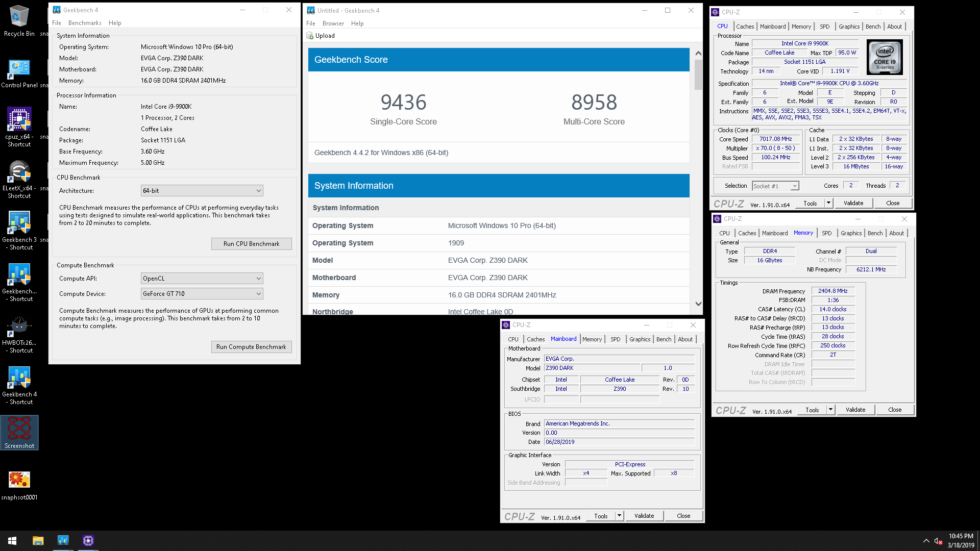Switch to Mainboard tab in CPU-Z CPU window
Image resolution: width=980 pixels, height=551 pixels.
[773, 27]
